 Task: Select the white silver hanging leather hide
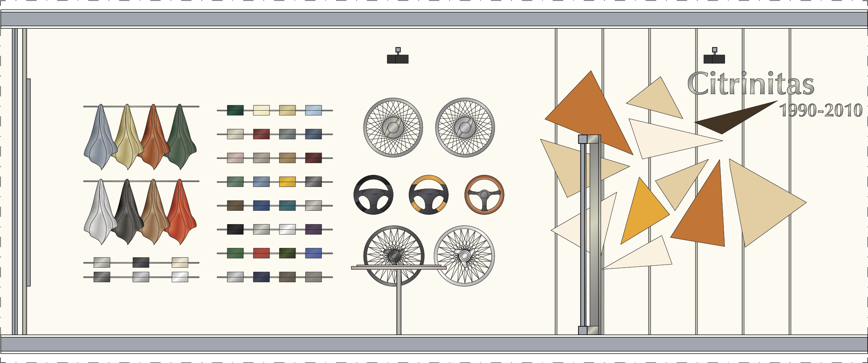[100, 212]
